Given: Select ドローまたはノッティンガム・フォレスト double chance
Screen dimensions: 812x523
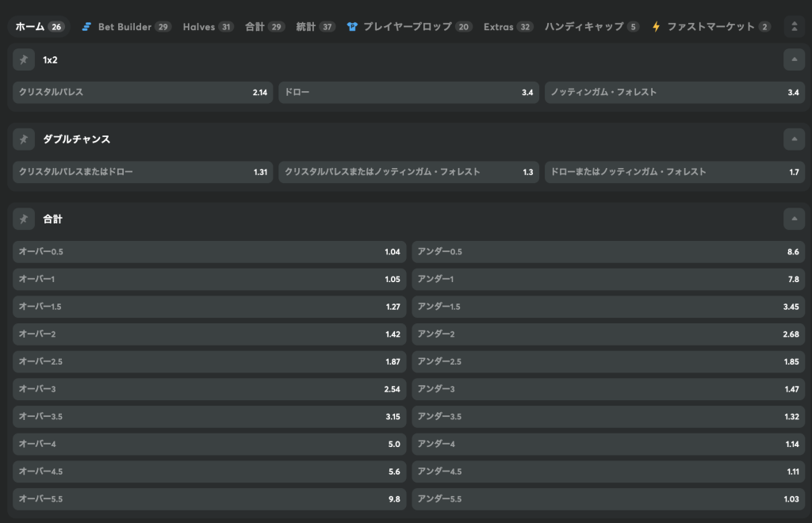Looking at the screenshot, I should [x=675, y=172].
